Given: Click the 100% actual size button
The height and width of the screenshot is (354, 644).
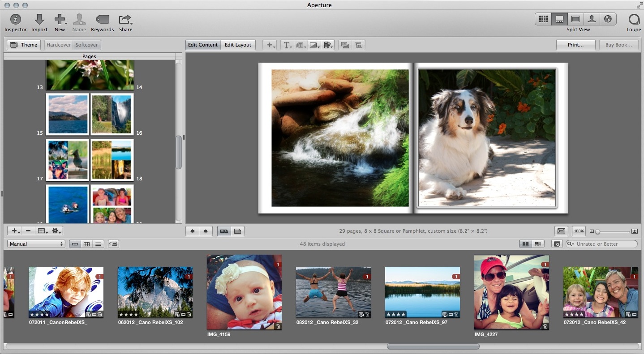Looking at the screenshot, I should point(579,231).
